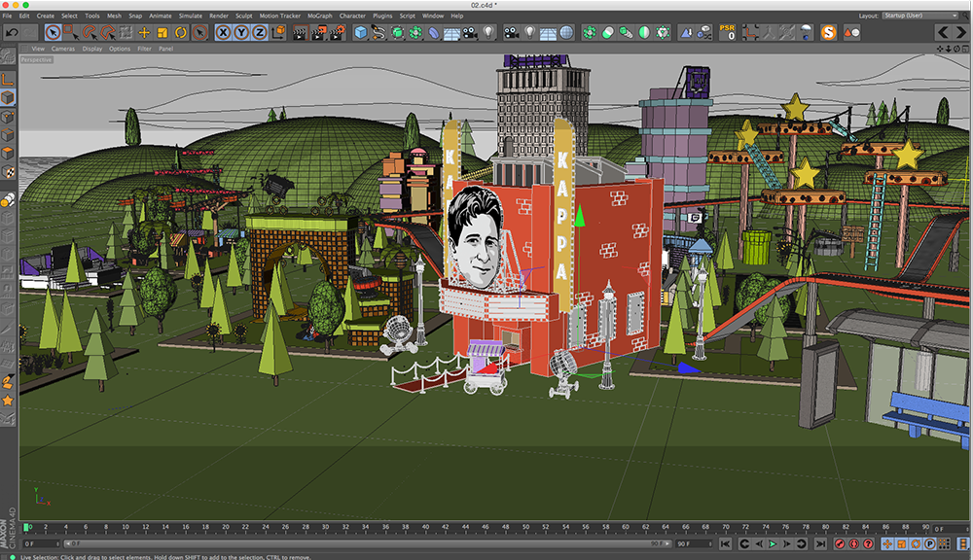Jump to end of animation

click(820, 543)
